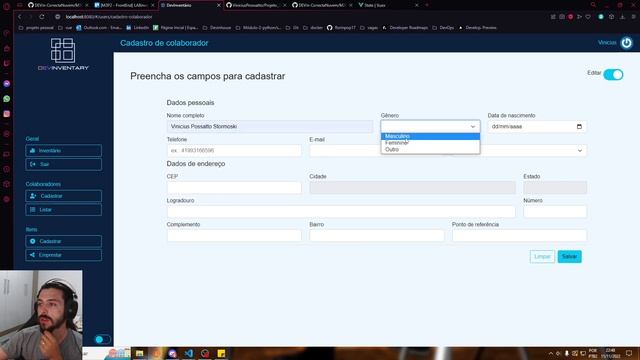Toggle the switch at sidebar bottom
This screenshot has width=640, height=360.
point(102,339)
